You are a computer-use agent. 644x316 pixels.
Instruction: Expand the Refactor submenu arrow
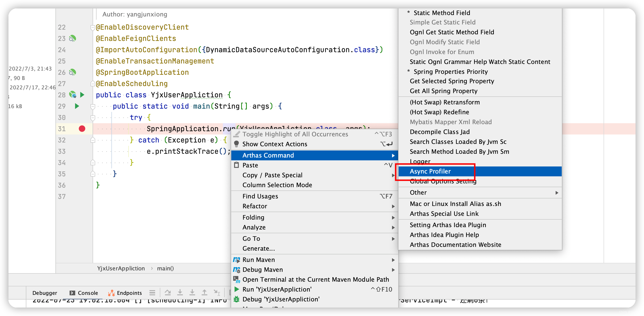click(x=393, y=206)
